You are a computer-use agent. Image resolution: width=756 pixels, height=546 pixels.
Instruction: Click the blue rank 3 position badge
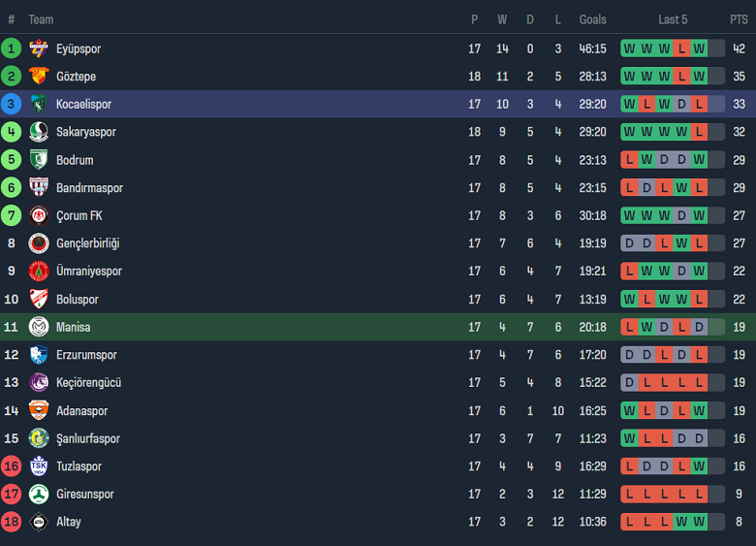pyautogui.click(x=12, y=105)
